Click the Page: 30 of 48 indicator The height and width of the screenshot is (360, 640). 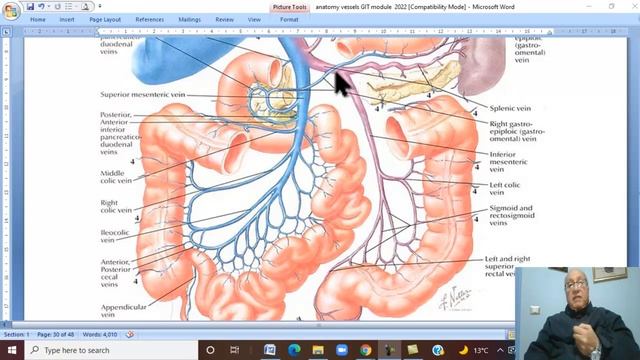point(56,334)
